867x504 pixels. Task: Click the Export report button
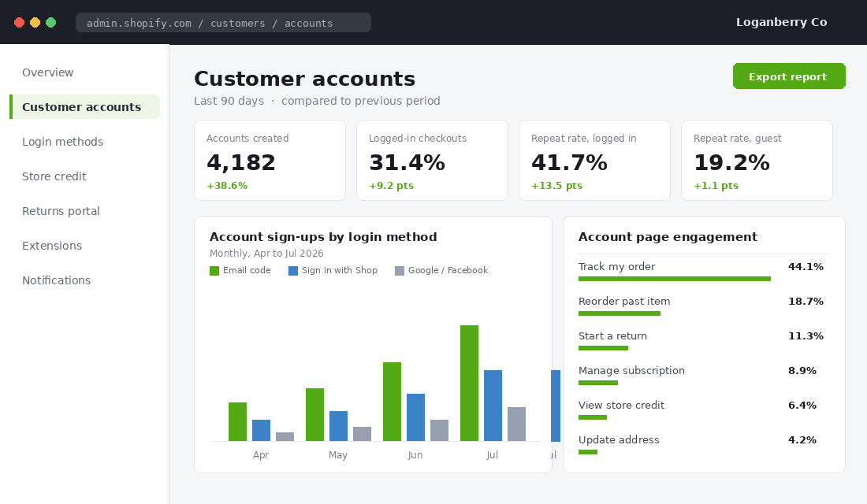(x=789, y=76)
